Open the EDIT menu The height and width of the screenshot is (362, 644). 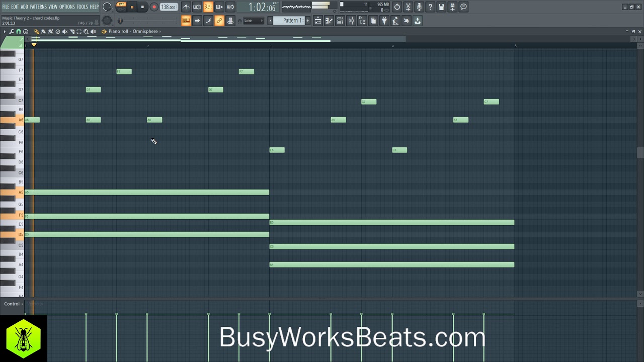15,7
